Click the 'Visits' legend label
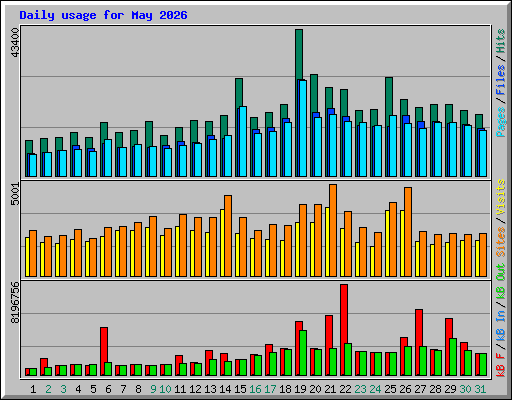The image size is (512, 400). [501, 197]
